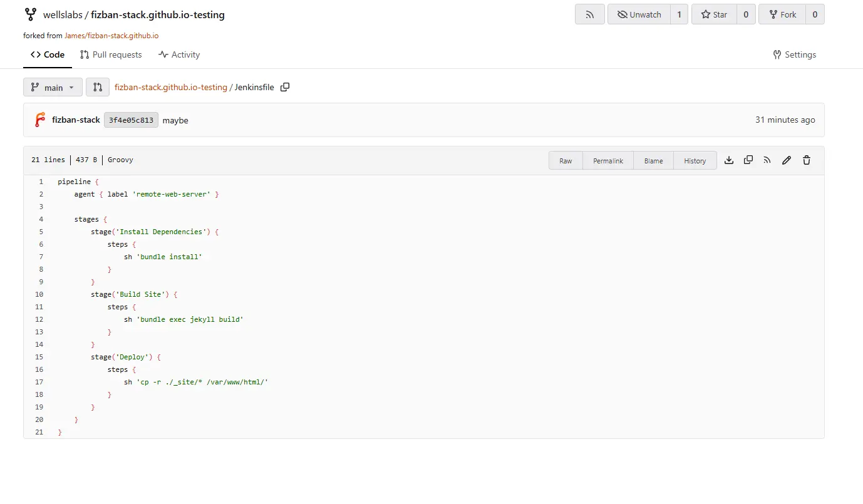
Task: Open the file RSS feed icon
Action: [767, 160]
